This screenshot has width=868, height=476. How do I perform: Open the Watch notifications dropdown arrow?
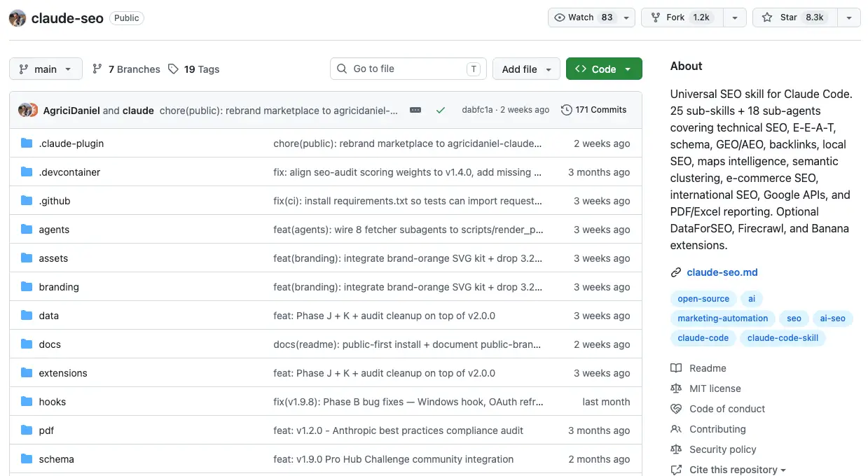(626, 17)
